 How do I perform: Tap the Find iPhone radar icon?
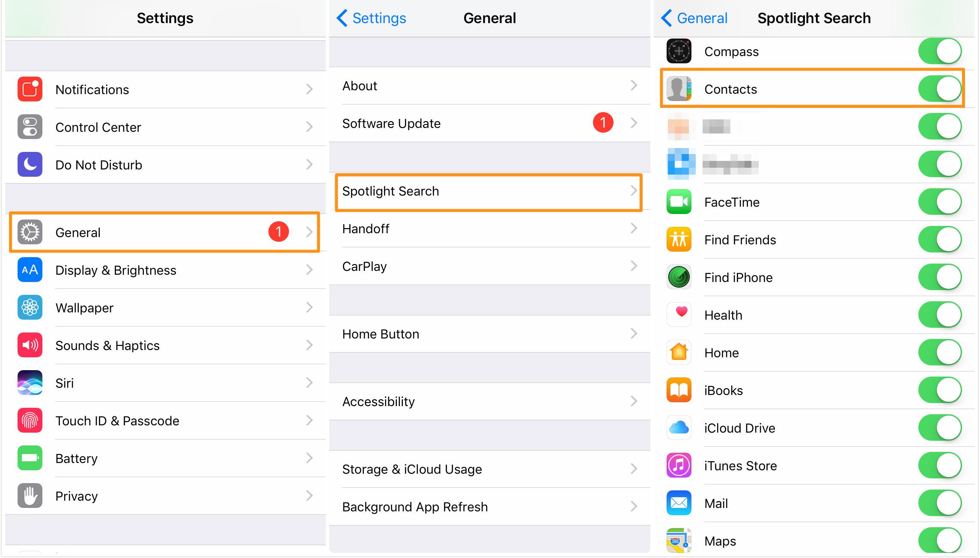(679, 277)
